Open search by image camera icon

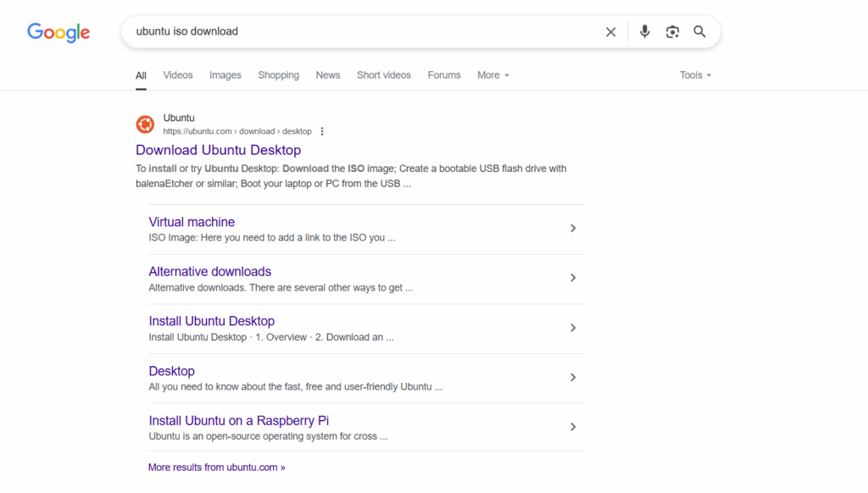point(672,31)
